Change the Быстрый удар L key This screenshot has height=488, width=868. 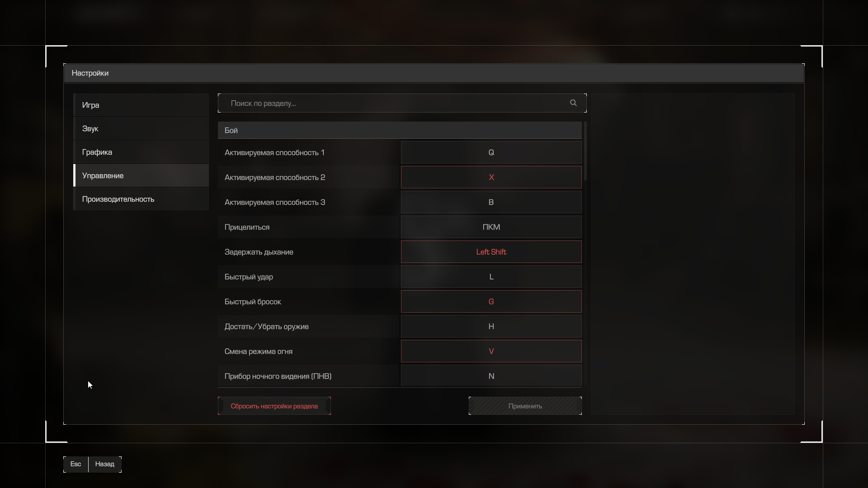pos(491,277)
